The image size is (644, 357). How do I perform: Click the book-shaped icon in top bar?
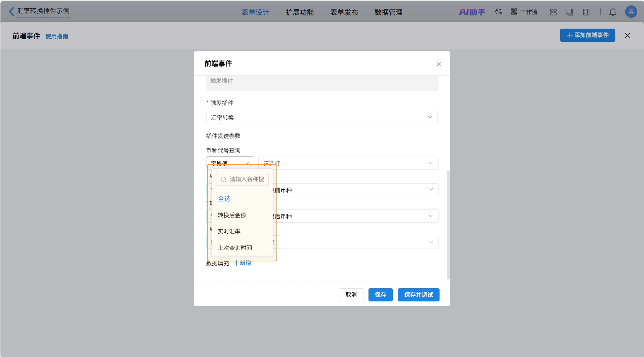click(569, 12)
